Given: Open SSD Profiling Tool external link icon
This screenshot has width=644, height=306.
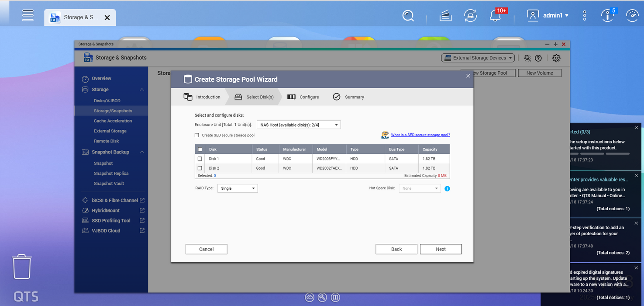Looking at the screenshot, I should pyautogui.click(x=142, y=220).
